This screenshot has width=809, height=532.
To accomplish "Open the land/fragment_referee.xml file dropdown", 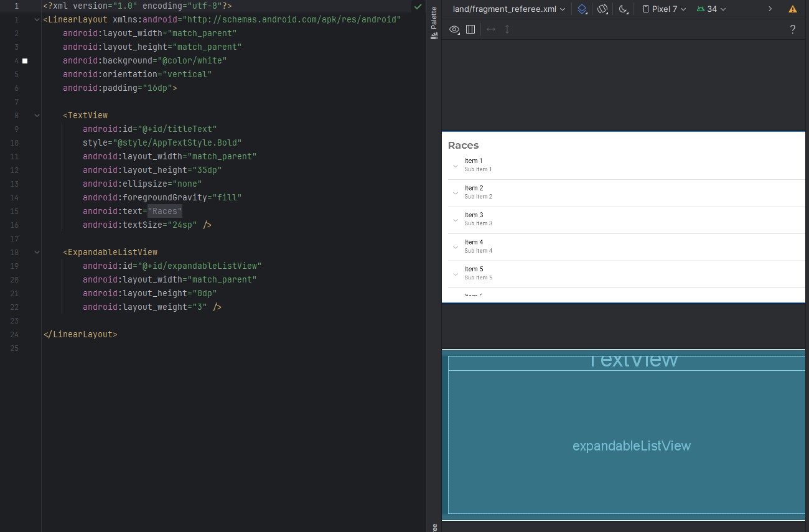I will pos(508,9).
